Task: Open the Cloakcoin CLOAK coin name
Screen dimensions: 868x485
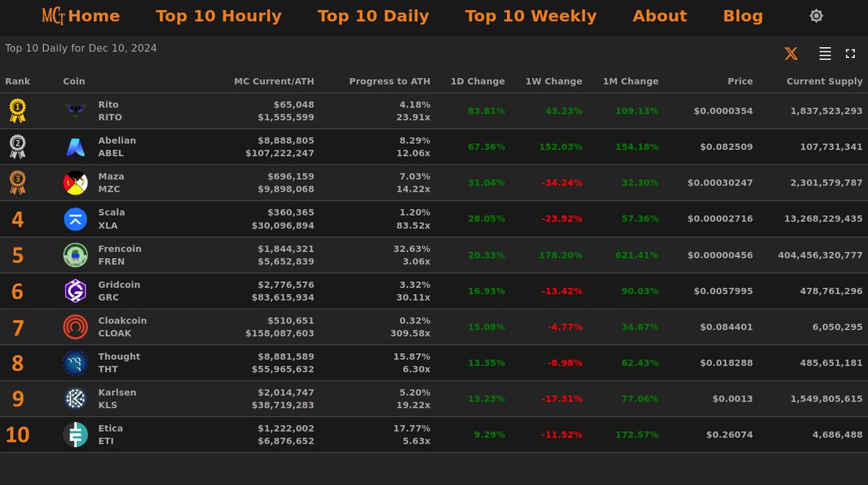Action: coord(122,327)
